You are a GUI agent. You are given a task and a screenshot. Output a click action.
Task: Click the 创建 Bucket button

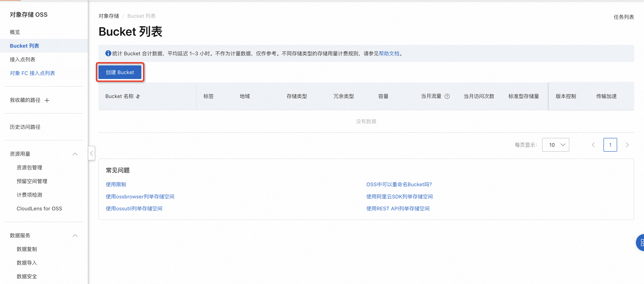120,72
